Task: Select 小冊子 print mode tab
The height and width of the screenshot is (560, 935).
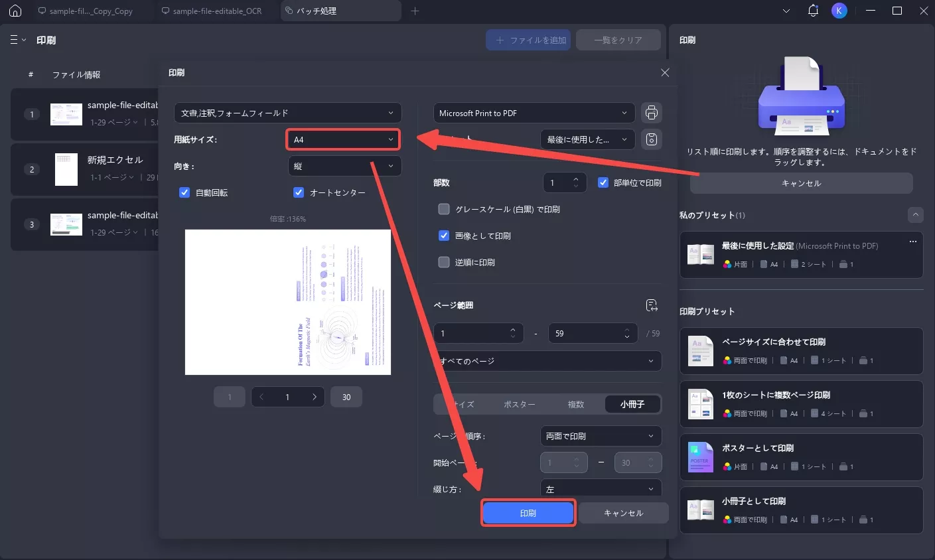Action: tap(632, 404)
